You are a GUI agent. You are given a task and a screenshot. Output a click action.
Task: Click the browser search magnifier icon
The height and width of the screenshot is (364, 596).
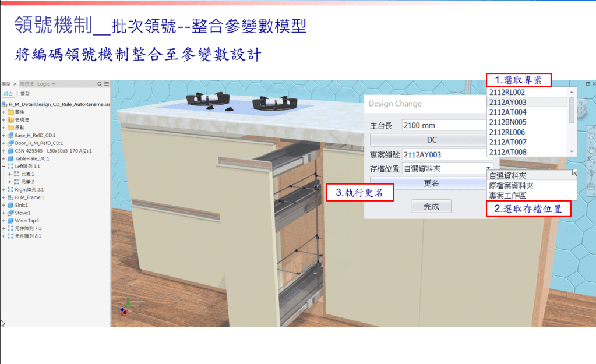click(x=100, y=84)
